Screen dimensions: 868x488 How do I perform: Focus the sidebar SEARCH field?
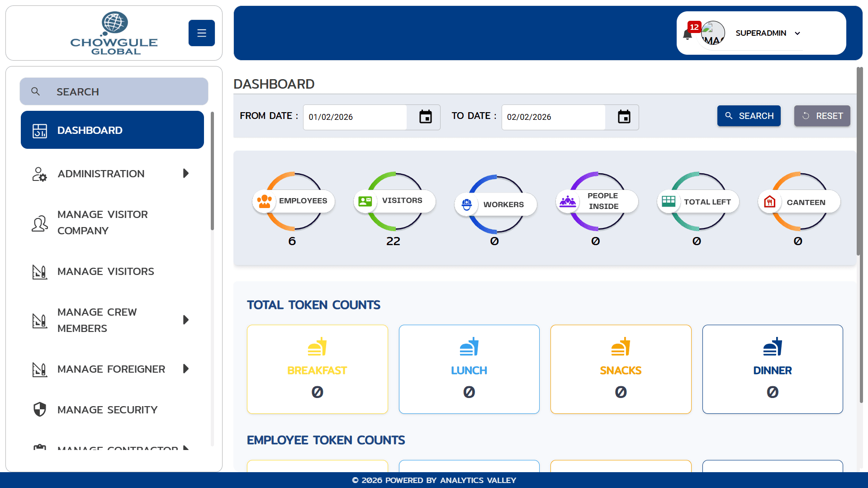point(114,91)
